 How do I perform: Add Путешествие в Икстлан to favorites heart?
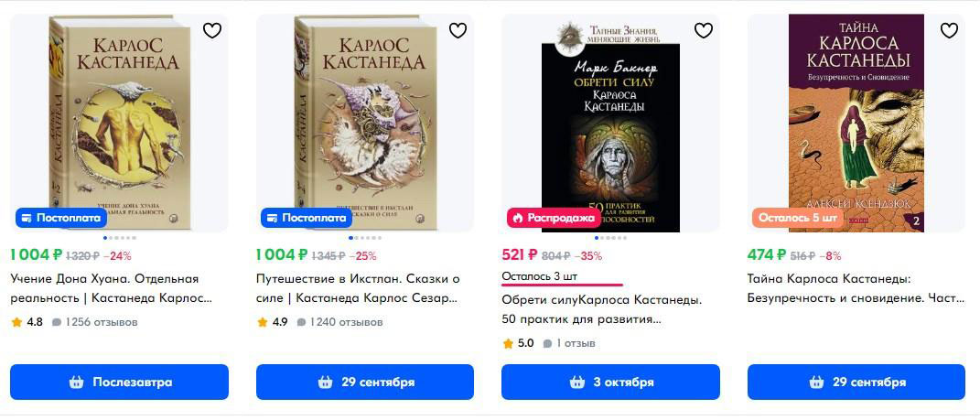(x=458, y=30)
